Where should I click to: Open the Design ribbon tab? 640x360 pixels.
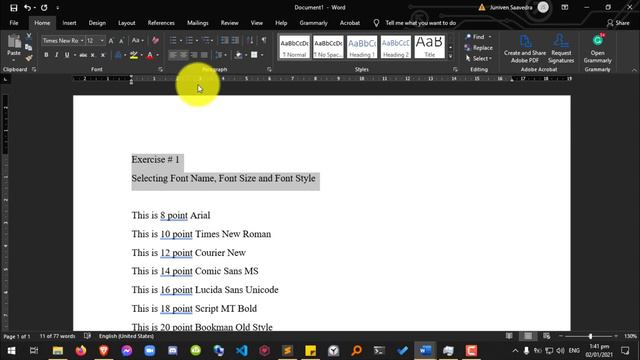97,23
